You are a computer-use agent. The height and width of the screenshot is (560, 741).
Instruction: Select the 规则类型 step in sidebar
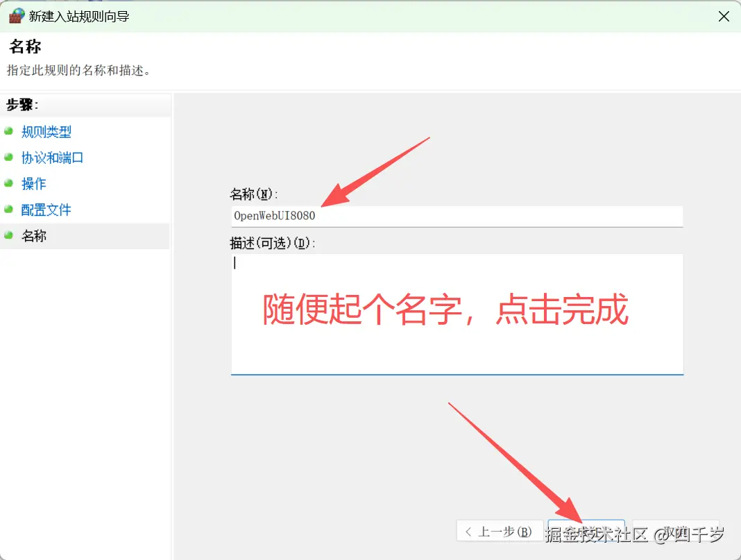pyautogui.click(x=46, y=131)
